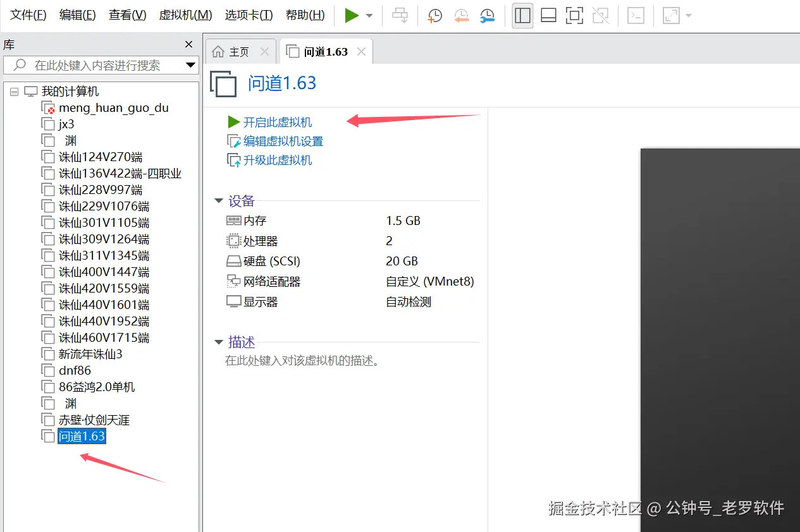Image resolution: width=800 pixels, height=532 pixels.
Task: Open stretch display dropdown arrow
Action: coord(688,16)
